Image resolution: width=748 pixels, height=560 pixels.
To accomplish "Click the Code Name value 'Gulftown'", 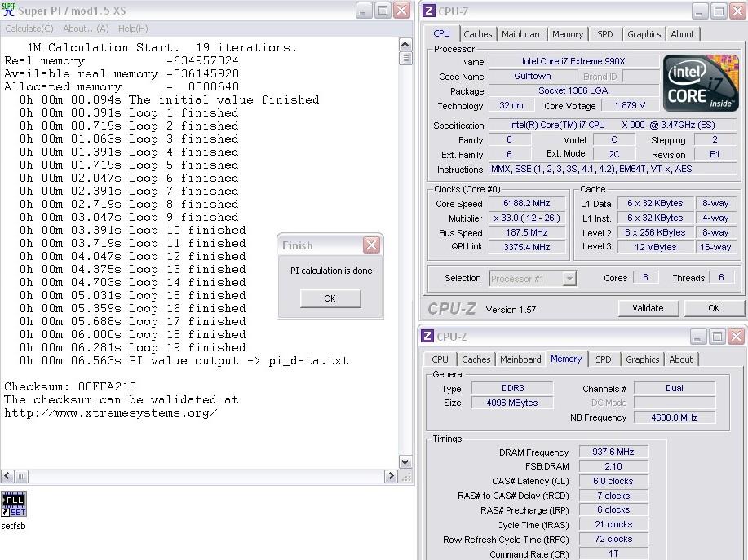I will (533, 77).
